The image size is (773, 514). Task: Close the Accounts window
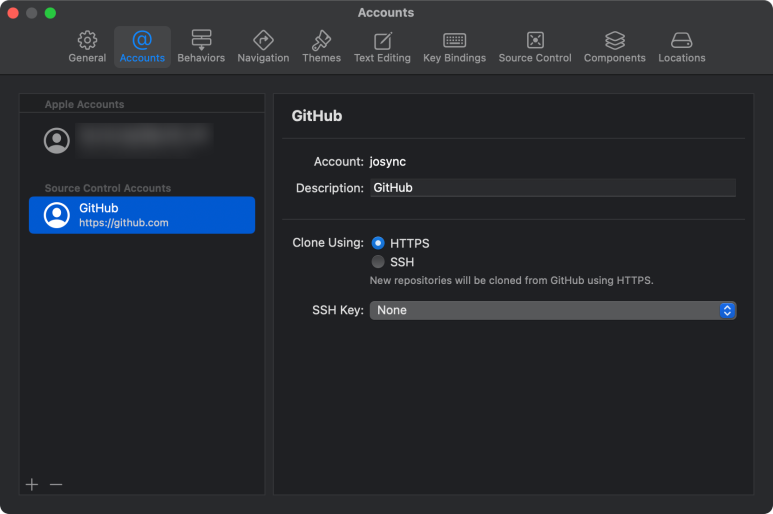pyautogui.click(x=13, y=13)
